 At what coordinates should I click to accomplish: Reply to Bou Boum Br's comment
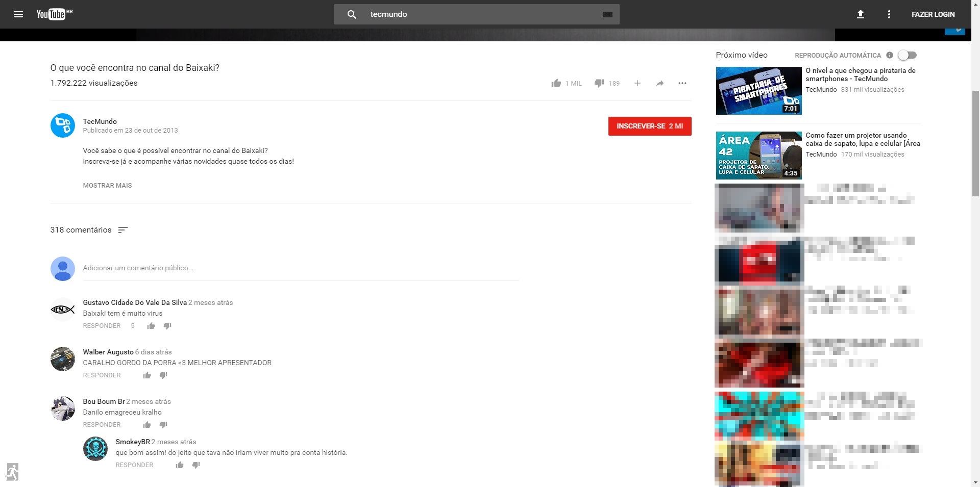click(x=102, y=425)
